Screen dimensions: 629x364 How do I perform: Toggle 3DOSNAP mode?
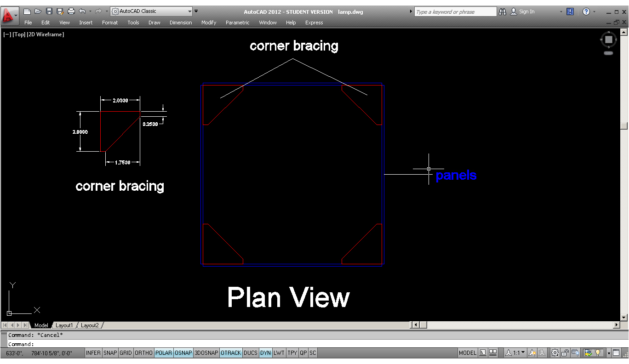pos(206,353)
